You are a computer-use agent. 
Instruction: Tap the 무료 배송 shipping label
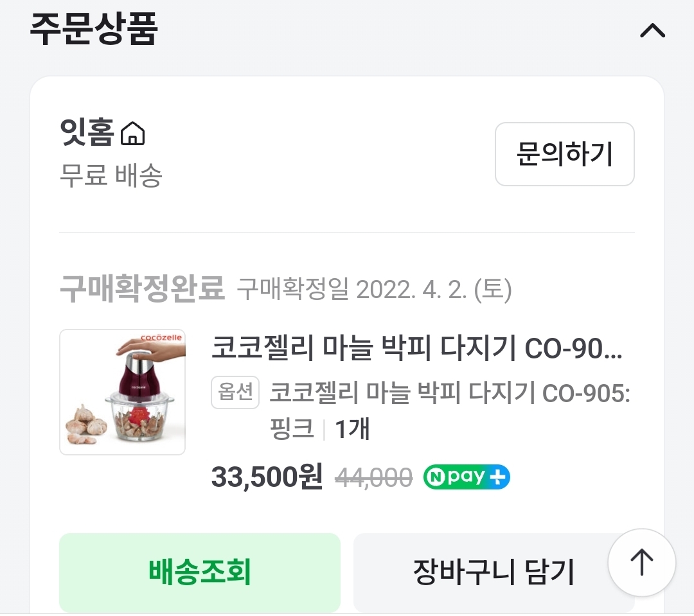(111, 175)
